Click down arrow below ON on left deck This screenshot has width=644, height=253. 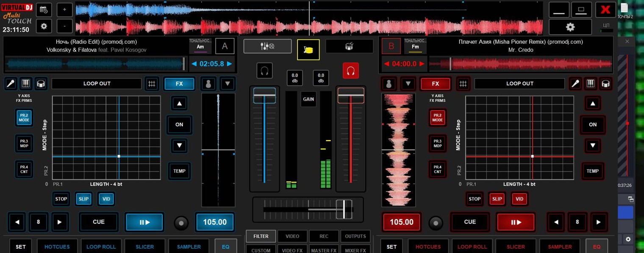click(x=179, y=146)
